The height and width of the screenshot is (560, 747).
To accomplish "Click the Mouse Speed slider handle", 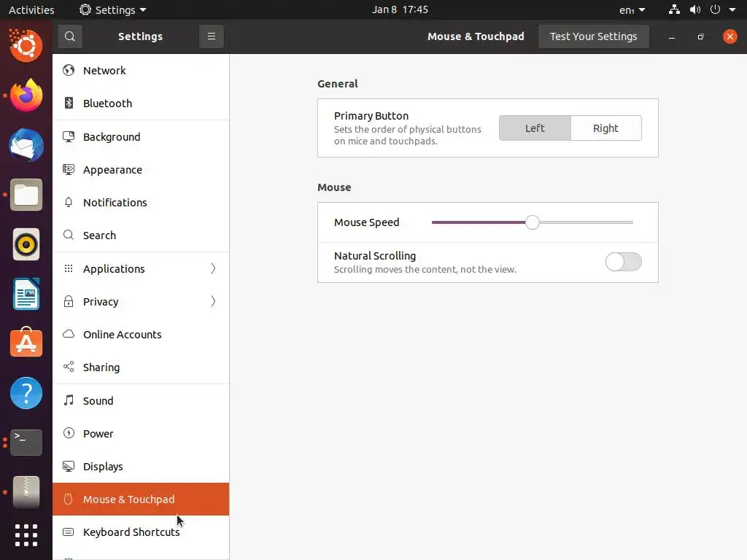I will point(533,222).
